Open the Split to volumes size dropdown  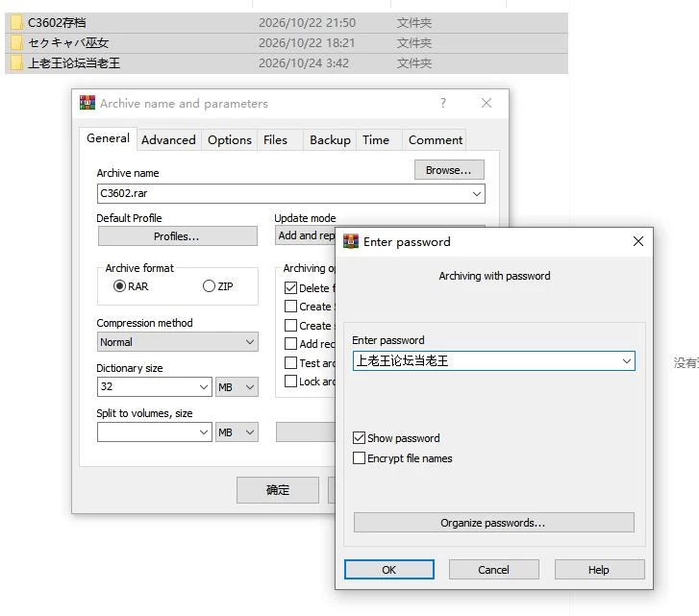(204, 432)
